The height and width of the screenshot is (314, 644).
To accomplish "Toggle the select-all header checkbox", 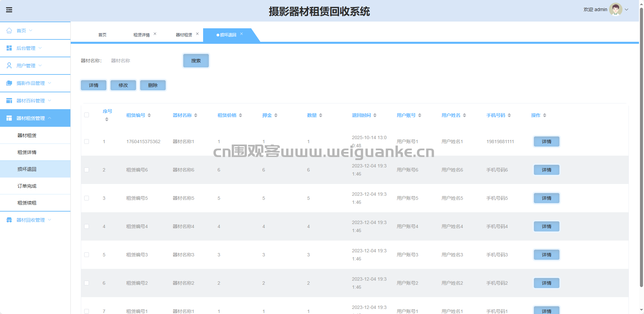I will (87, 115).
